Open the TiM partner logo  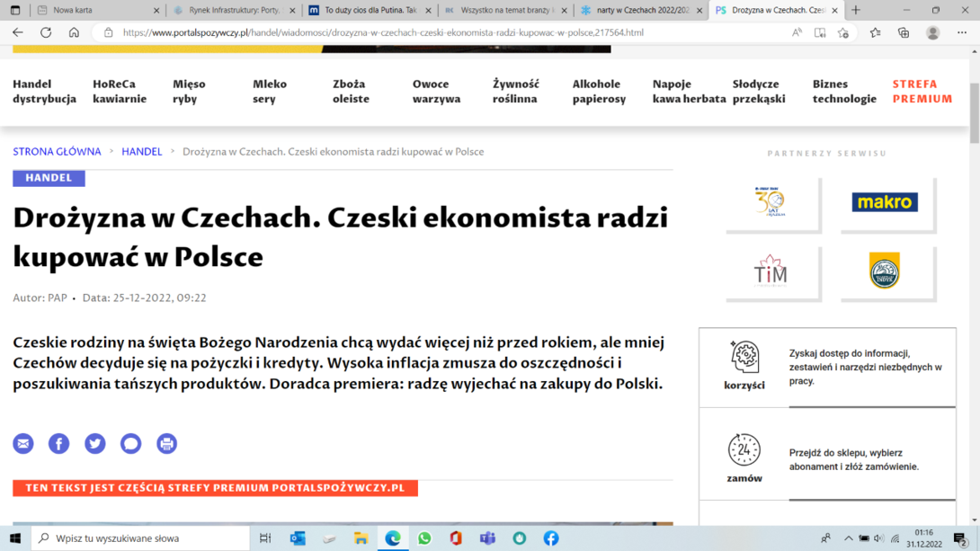pos(770,271)
